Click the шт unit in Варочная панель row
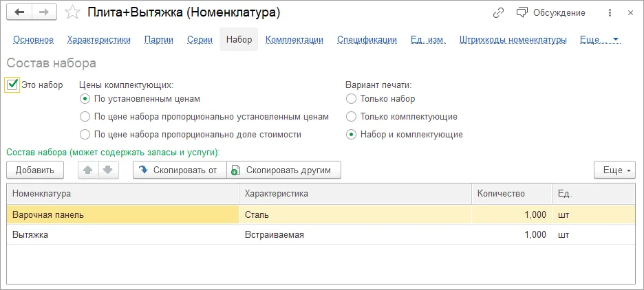Image resolution: width=644 pixels, height=290 pixels. coord(594,214)
